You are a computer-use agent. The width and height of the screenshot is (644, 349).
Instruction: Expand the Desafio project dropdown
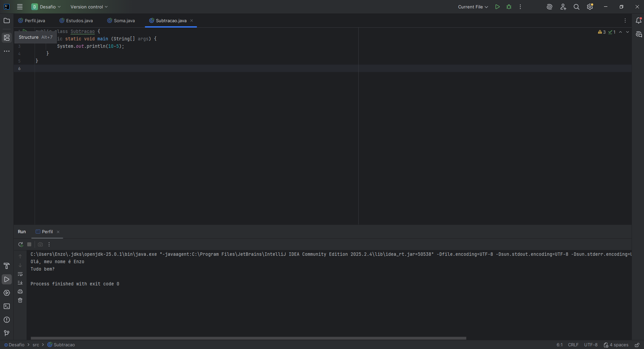[46, 7]
